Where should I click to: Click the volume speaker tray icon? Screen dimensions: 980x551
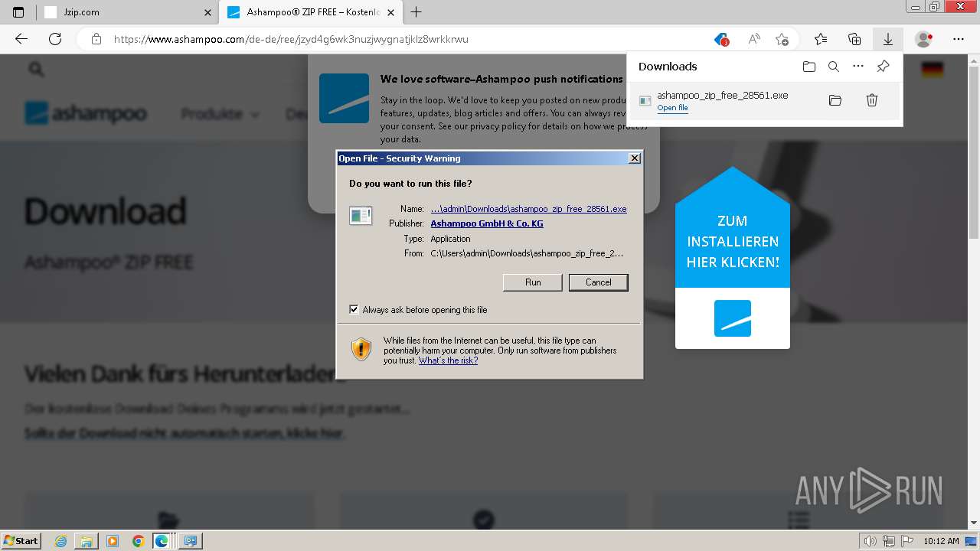pos(869,541)
